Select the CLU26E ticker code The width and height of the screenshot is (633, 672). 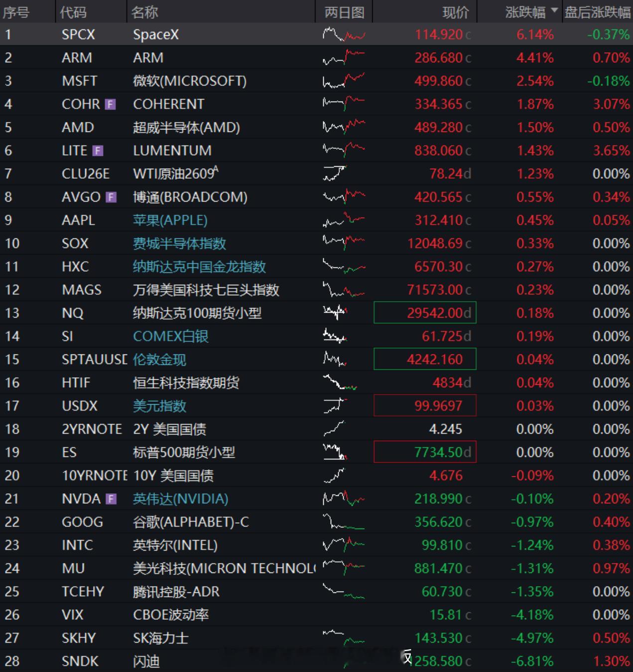(x=85, y=174)
